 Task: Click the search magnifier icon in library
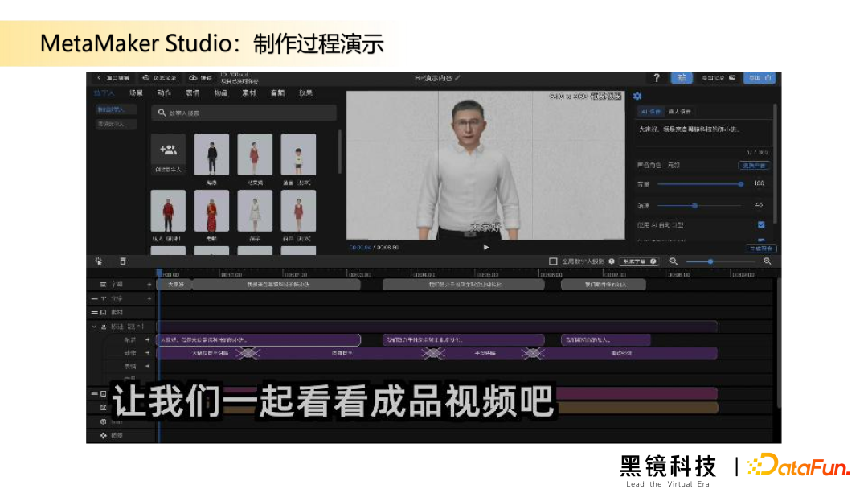point(162,113)
